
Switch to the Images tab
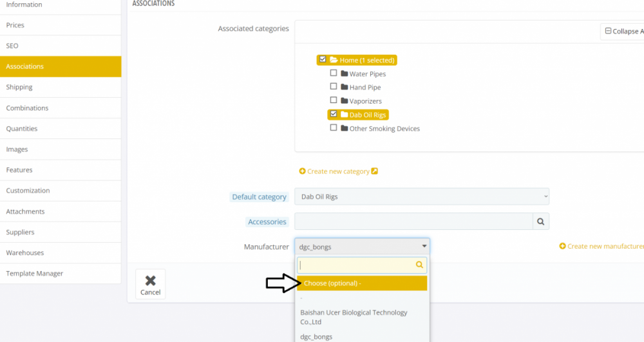coord(61,149)
